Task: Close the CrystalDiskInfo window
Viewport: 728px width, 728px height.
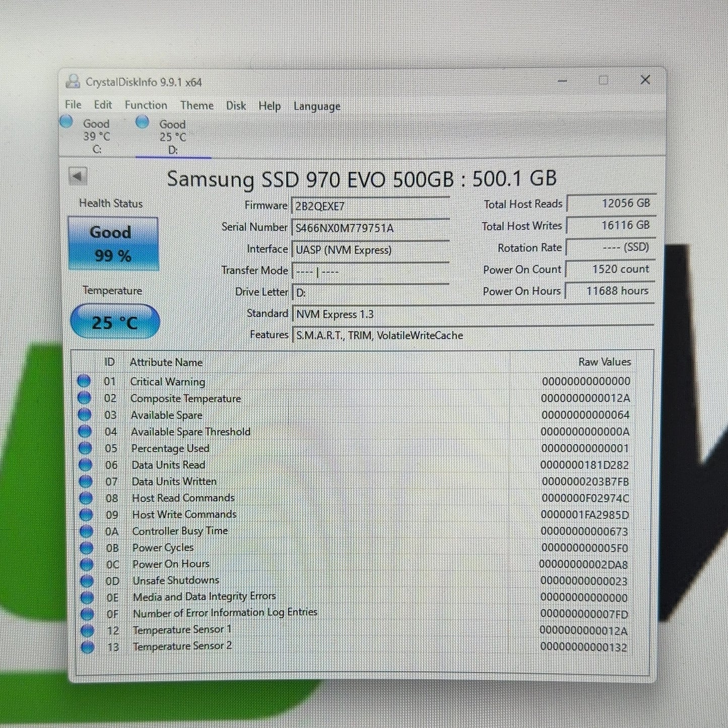Action: pyautogui.click(x=645, y=80)
